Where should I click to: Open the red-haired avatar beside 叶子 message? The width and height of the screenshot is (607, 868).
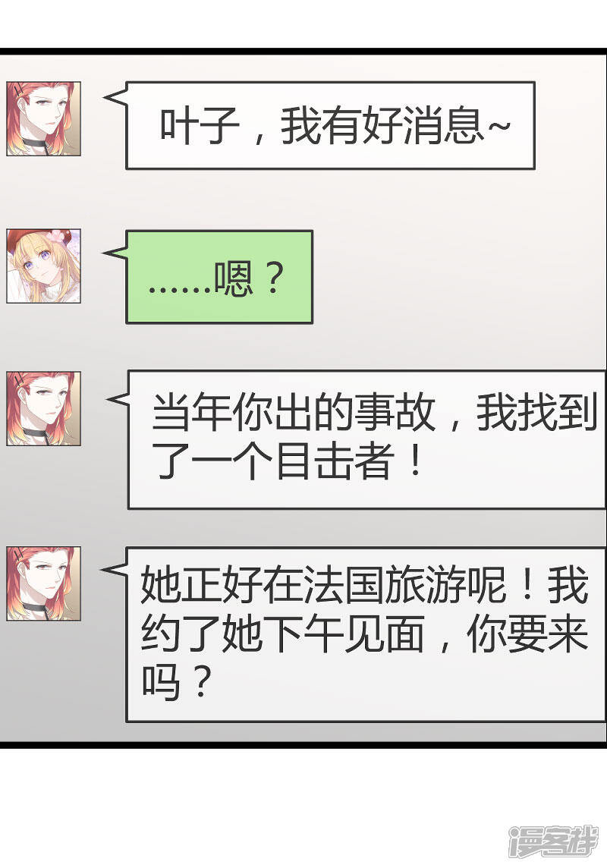[x=44, y=118]
